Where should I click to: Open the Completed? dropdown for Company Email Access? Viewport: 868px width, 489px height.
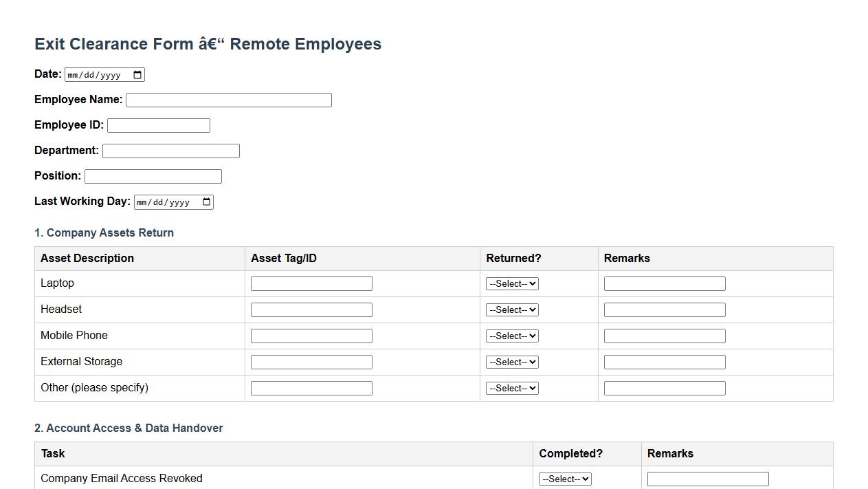pos(564,478)
